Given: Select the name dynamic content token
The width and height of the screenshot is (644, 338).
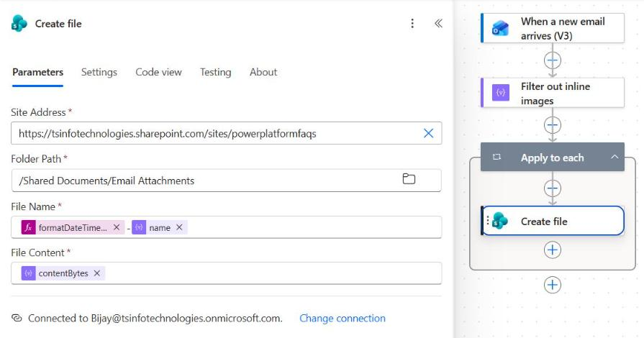Looking at the screenshot, I should pos(159,227).
